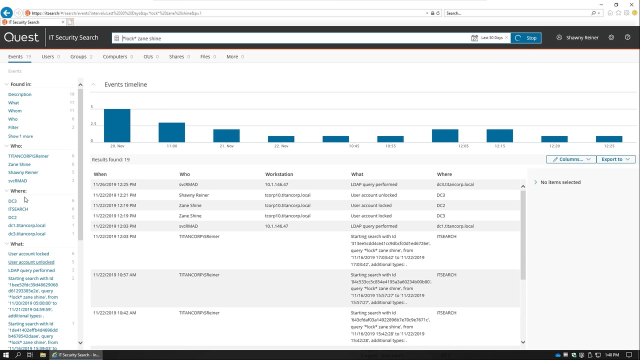Screen dimensions: 640x360
Task: Click the search field document icon
Action: (117, 38)
